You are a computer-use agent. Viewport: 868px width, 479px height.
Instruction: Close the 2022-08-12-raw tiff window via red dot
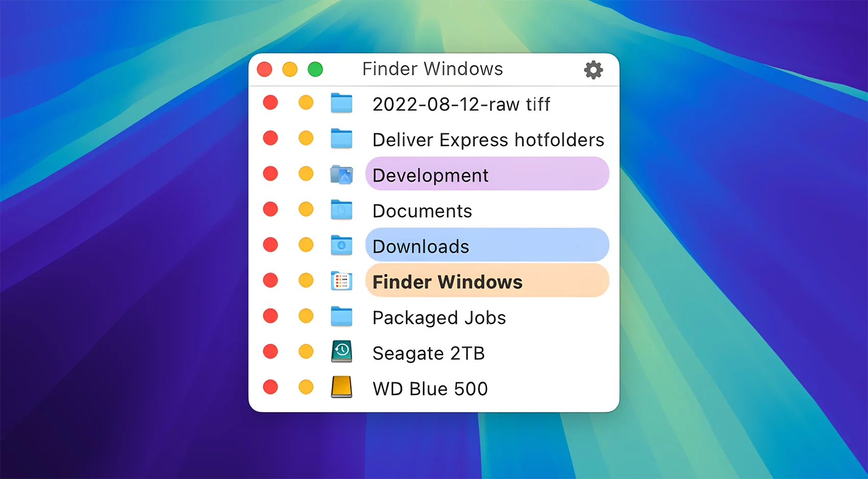click(x=270, y=103)
